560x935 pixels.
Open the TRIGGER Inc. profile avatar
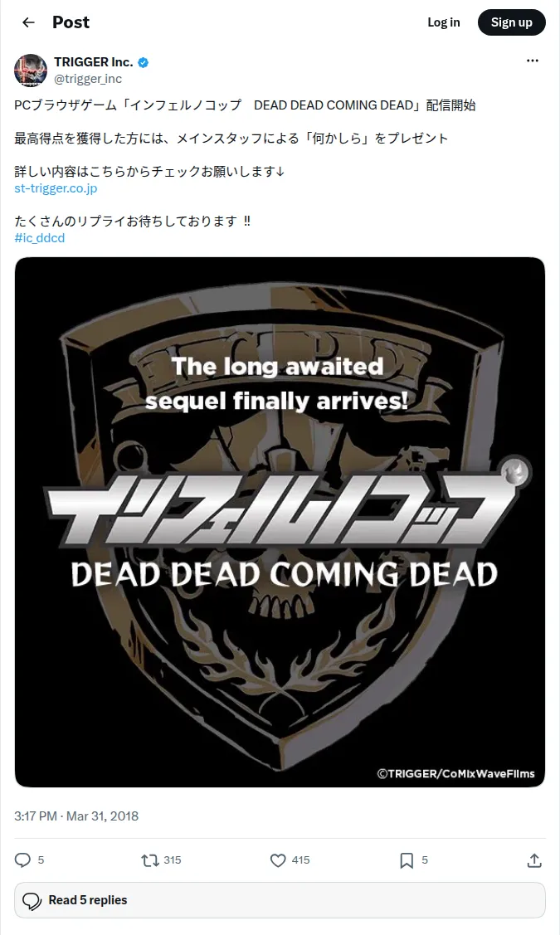point(31,71)
